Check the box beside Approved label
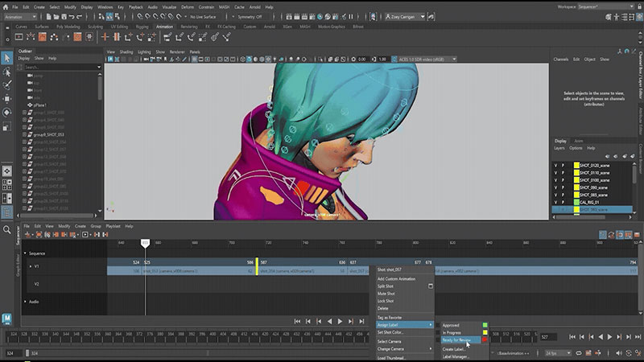The height and width of the screenshot is (362, 644). (x=438, y=325)
